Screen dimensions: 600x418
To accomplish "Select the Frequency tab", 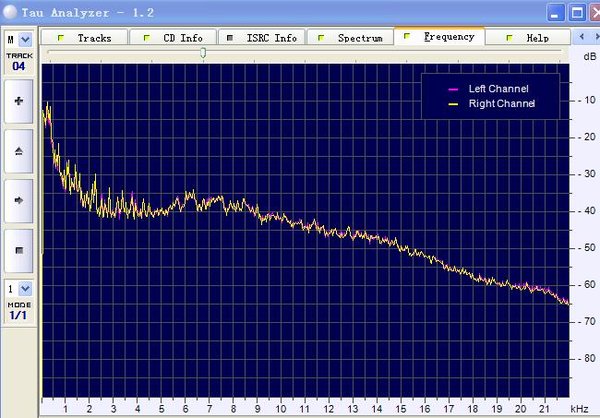I will click(440, 36).
